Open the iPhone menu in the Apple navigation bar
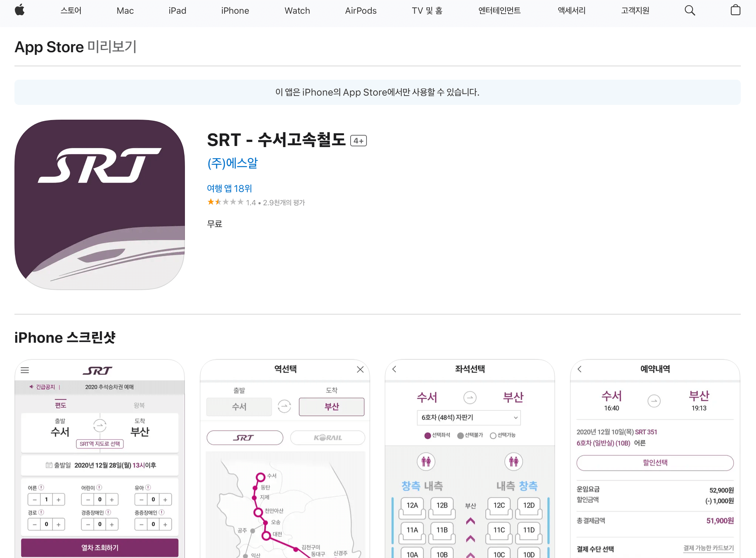Viewport: 756px width, 558px height. pyautogui.click(x=235, y=10)
